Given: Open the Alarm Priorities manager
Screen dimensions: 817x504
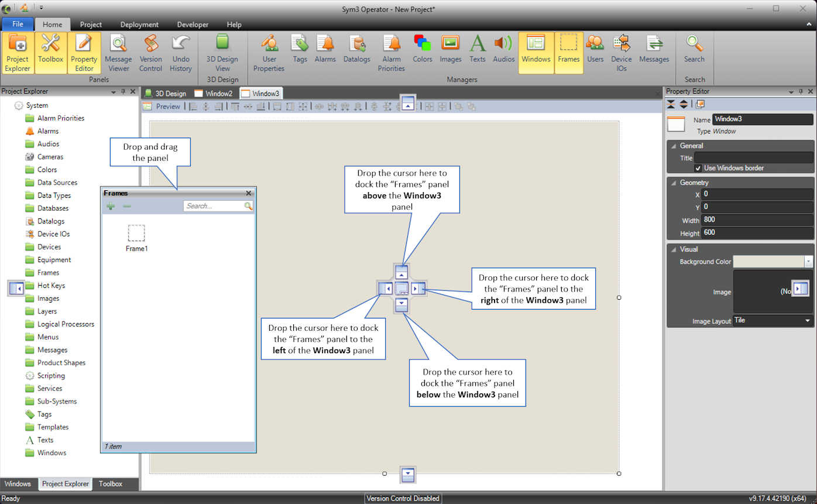Looking at the screenshot, I should (x=392, y=53).
